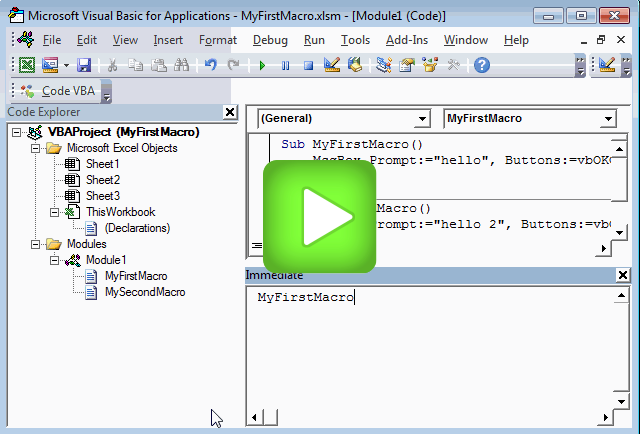Click the Design Mode icon on the far-right toolbar

607,65
